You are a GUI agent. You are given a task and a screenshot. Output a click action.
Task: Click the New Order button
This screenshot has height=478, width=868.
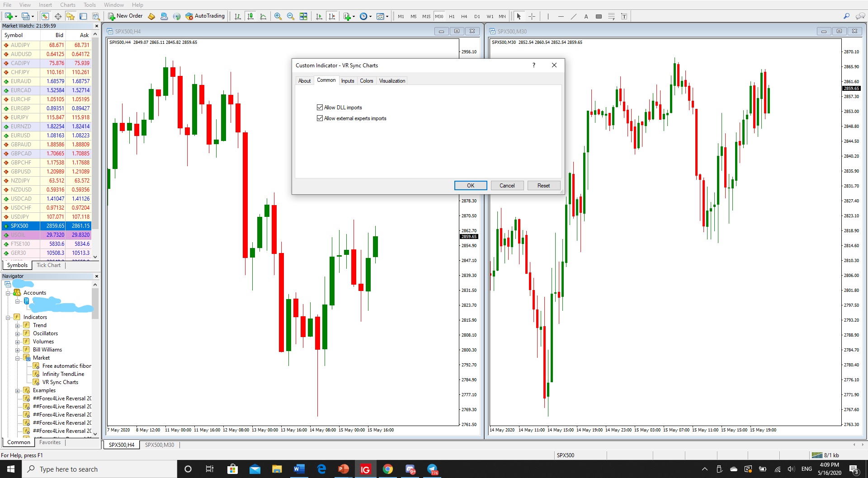126,16
